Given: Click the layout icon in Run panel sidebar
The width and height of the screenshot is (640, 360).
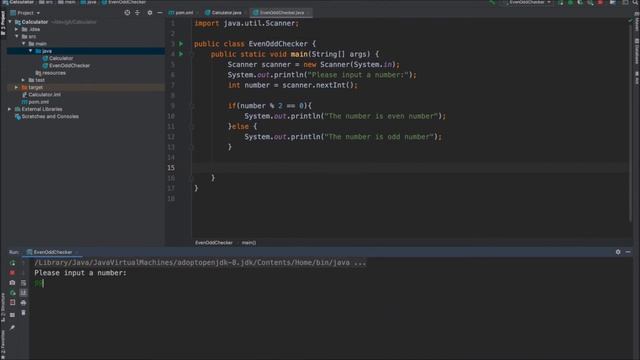Looking at the screenshot, I should 12,315.
